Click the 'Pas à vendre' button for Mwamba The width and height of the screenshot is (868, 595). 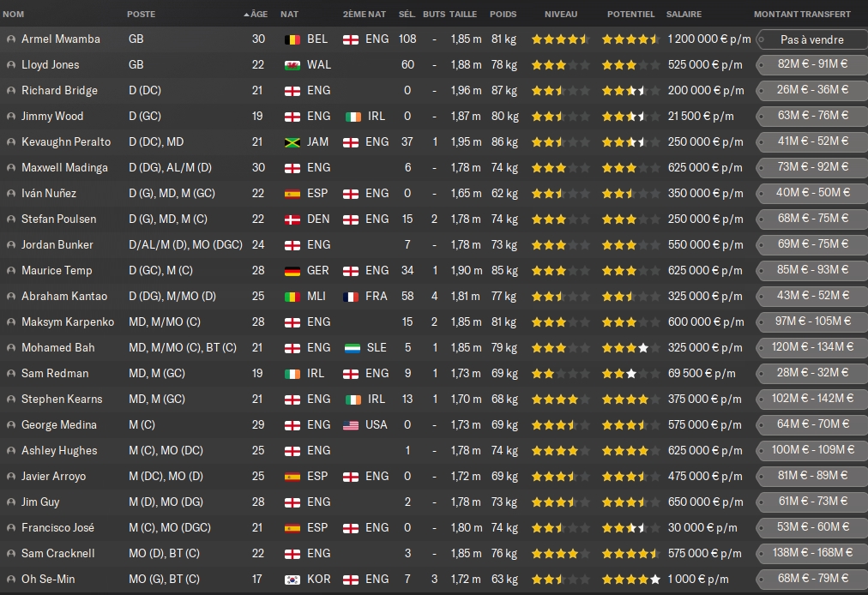tap(811, 39)
